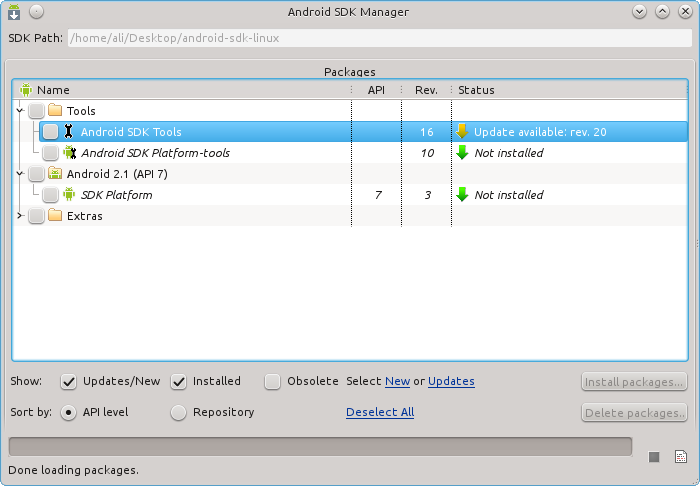The image size is (700, 486).
Task: Select the Repository sort radio button
Action: pyautogui.click(x=179, y=412)
